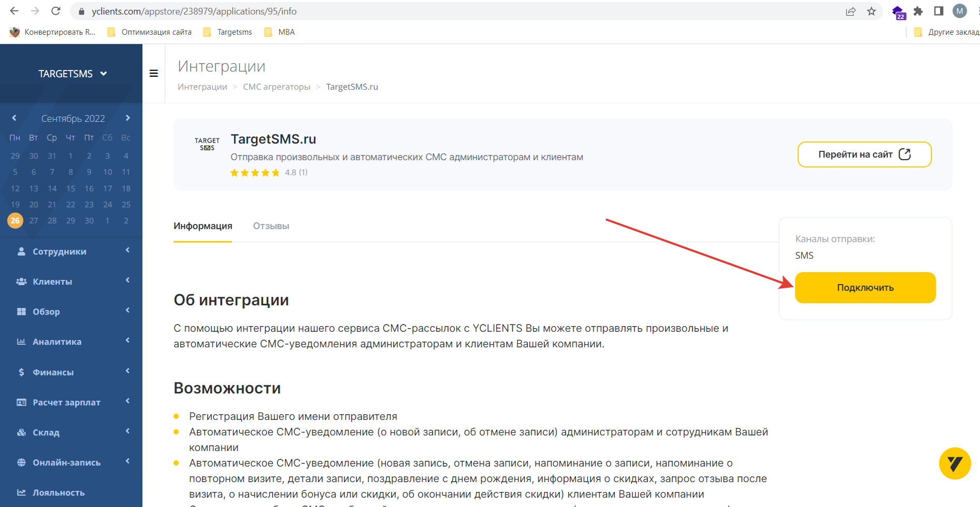This screenshot has width=980, height=507.
Task: Click the Сотрудники person icon
Action: click(21, 251)
